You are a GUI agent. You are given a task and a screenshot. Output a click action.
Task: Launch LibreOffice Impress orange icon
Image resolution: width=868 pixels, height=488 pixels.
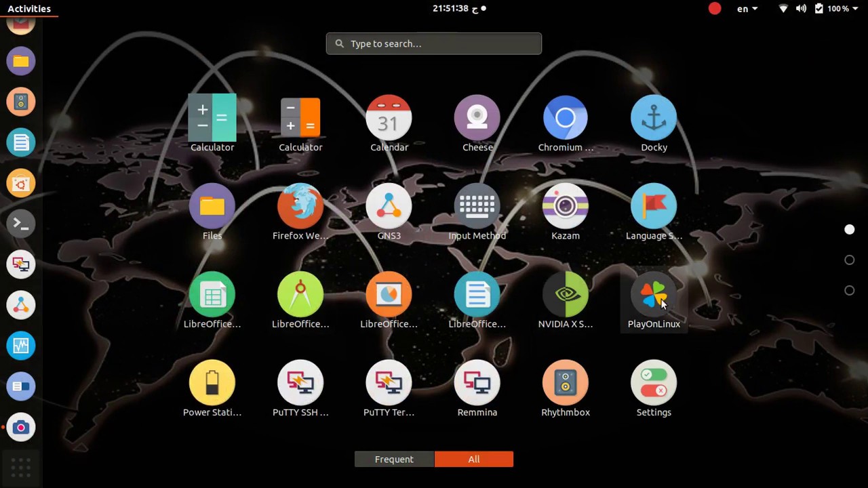(x=389, y=300)
